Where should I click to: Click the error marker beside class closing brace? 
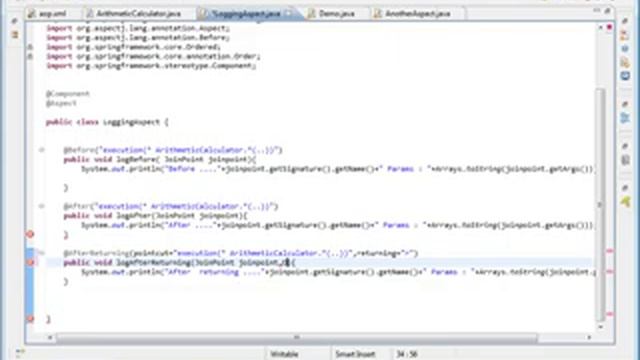(30, 318)
